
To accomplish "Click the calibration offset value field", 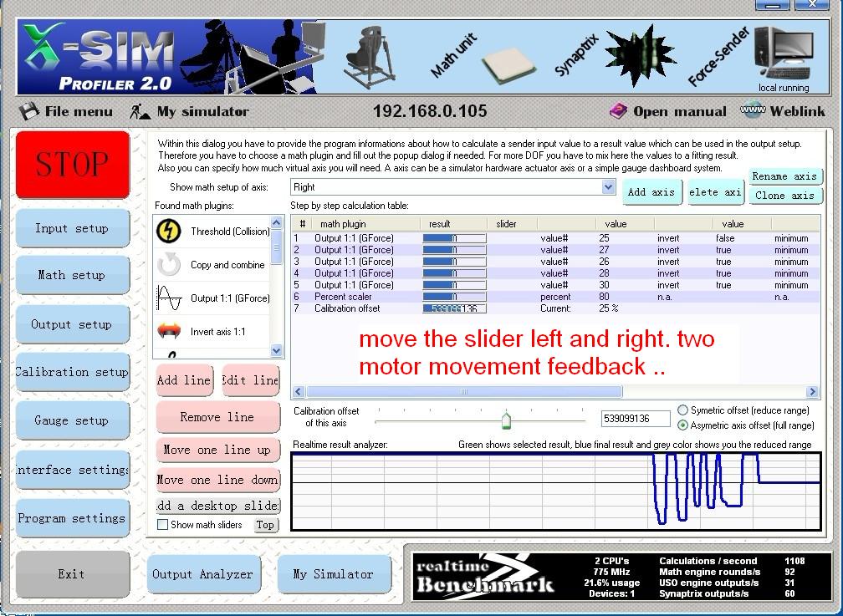I will (x=636, y=418).
